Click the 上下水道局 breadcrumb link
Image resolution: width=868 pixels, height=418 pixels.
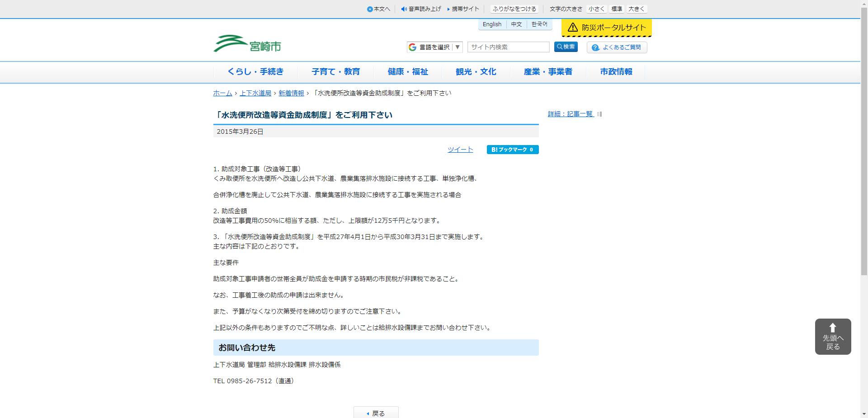(x=255, y=93)
